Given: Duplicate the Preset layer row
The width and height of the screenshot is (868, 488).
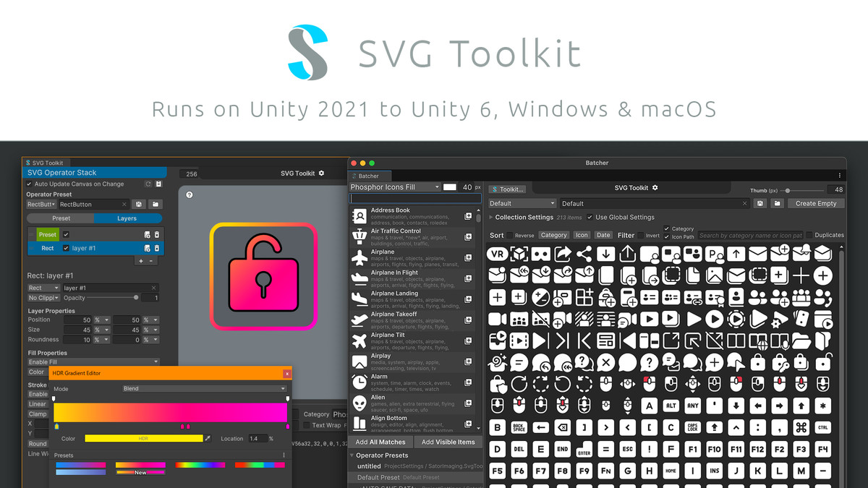Looking at the screenshot, I should (x=147, y=234).
